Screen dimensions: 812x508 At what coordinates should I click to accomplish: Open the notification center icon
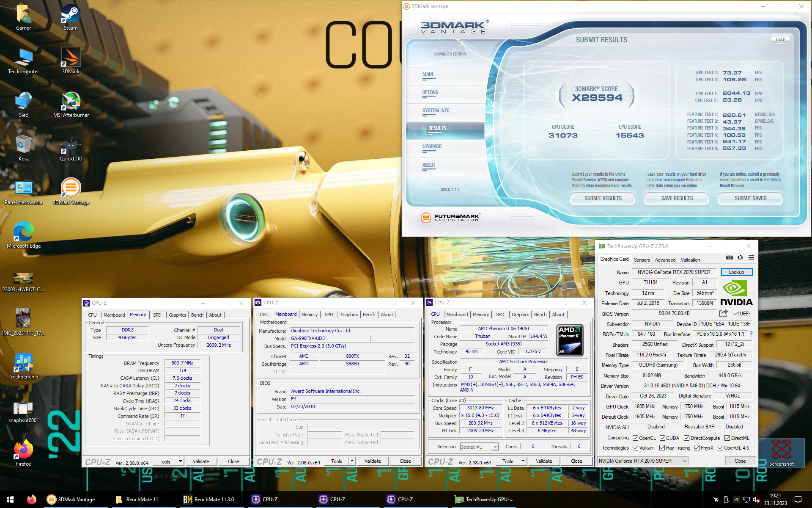(x=798, y=500)
